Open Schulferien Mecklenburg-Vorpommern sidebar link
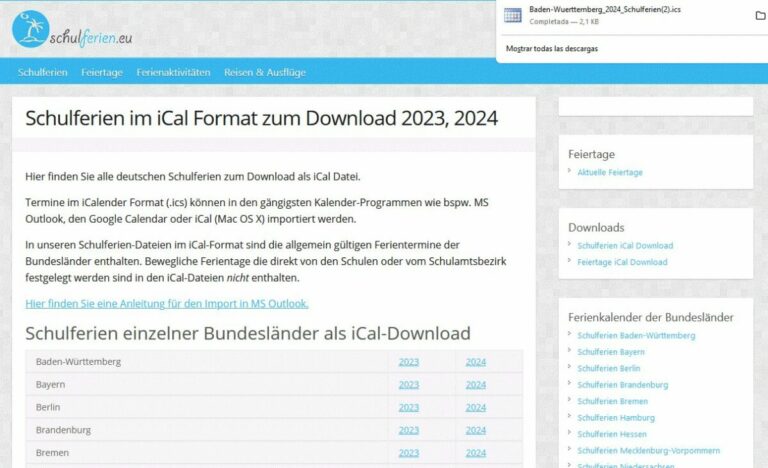 pos(648,450)
